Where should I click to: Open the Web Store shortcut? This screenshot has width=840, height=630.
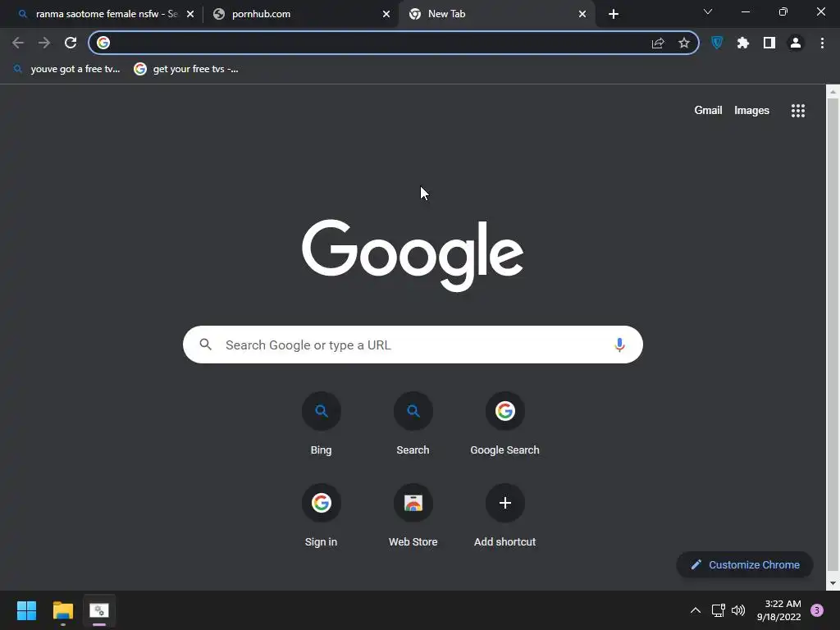coord(413,515)
